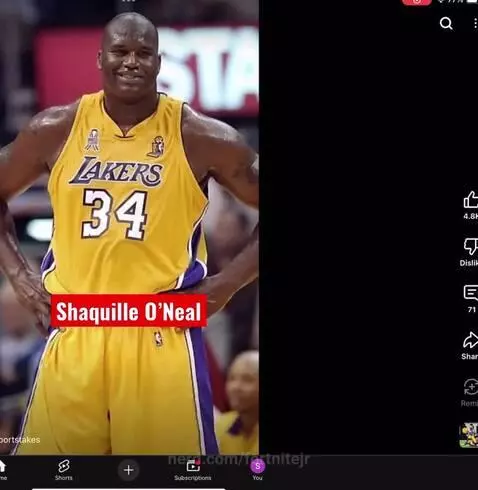Open the sound thumbnail at bottom right

tap(469, 435)
